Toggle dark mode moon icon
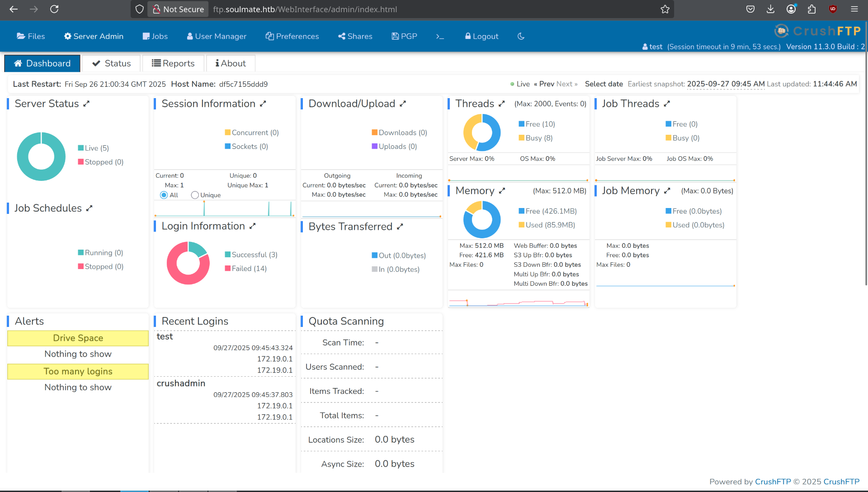Screen dimensions: 868x492 click(x=521, y=36)
